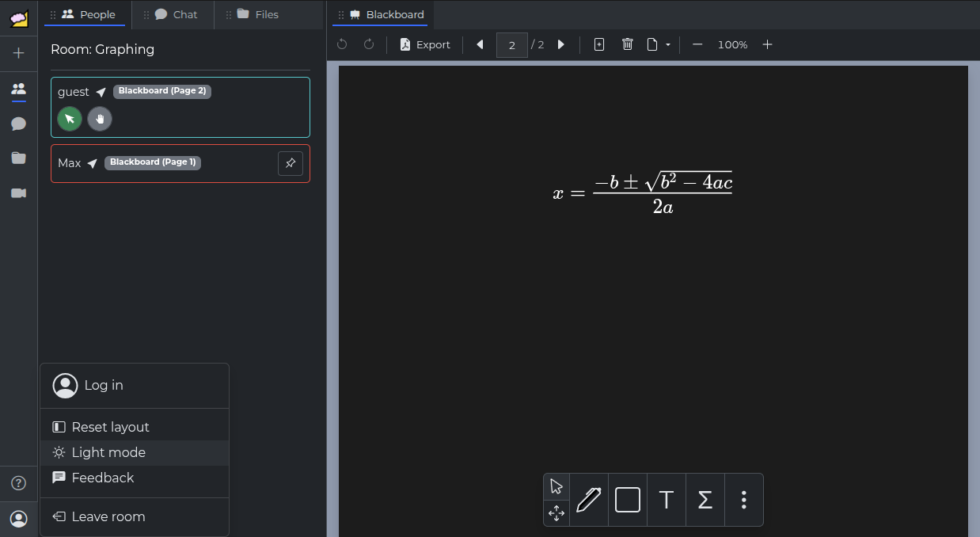Switch to Light mode
The height and width of the screenshot is (537, 980).
coord(135,452)
